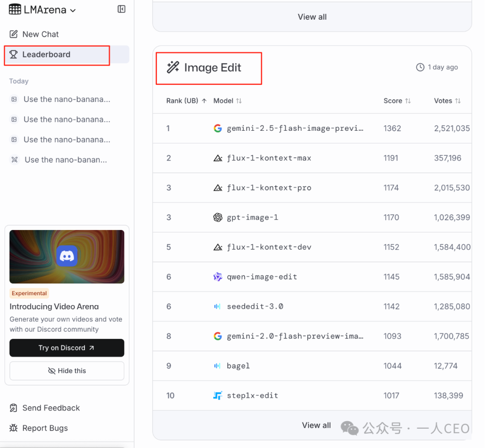Sort the Score column
The image size is (485, 448).
pyautogui.click(x=408, y=101)
